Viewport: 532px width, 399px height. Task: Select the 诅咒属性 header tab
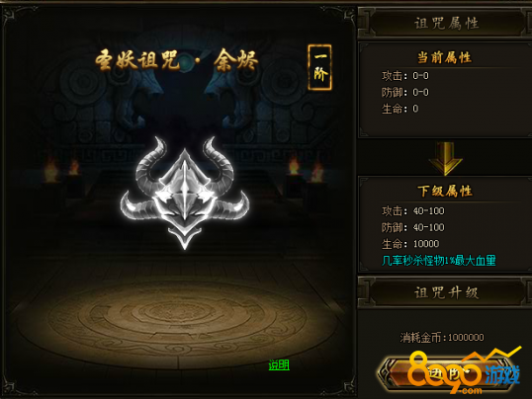coord(446,24)
